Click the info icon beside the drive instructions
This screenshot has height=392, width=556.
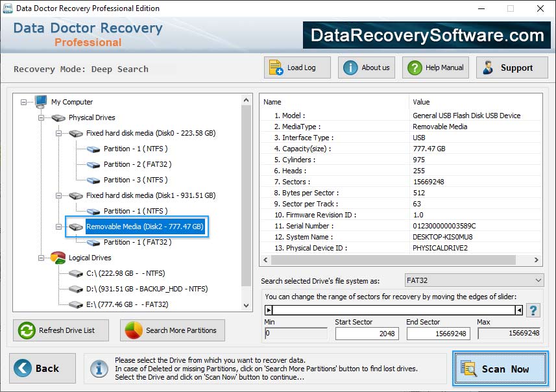99,369
